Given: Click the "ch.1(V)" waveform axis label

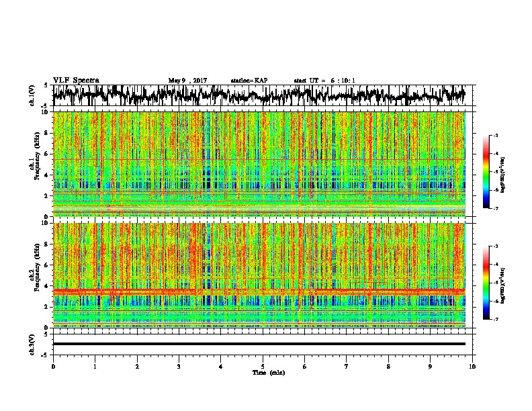Looking at the screenshot, I should [x=32, y=95].
